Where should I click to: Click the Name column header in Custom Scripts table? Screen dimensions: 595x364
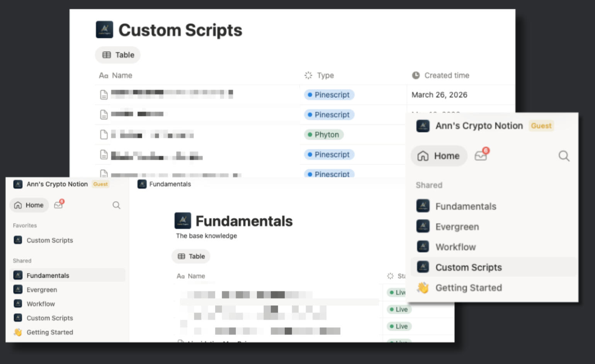116,75
